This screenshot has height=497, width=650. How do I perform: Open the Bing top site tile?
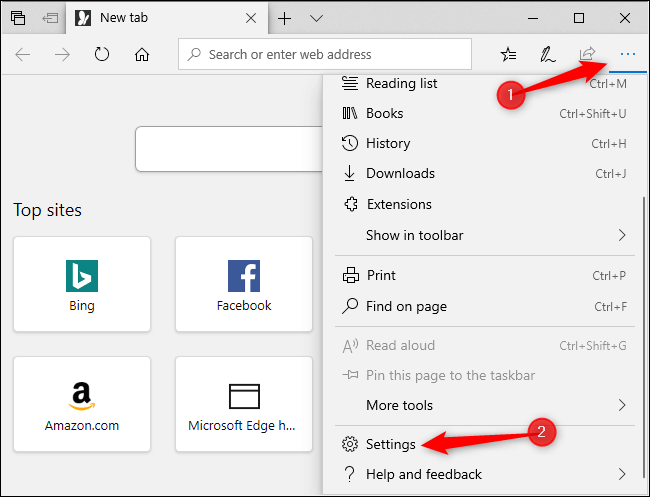82,284
